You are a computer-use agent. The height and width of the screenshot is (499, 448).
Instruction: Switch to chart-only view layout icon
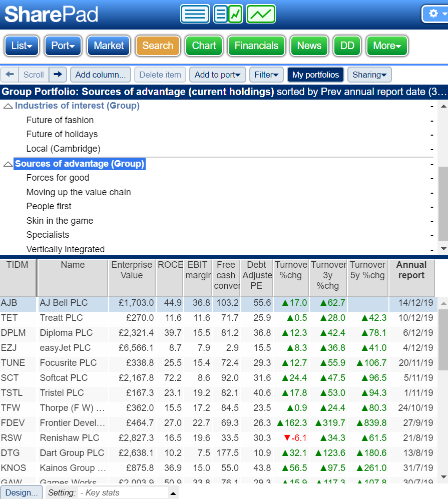pos(261,14)
